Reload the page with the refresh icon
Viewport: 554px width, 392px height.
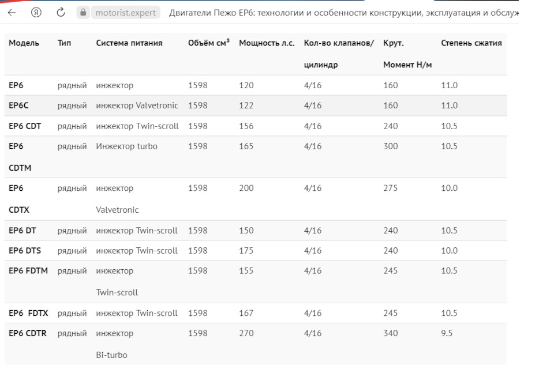pyautogui.click(x=61, y=12)
